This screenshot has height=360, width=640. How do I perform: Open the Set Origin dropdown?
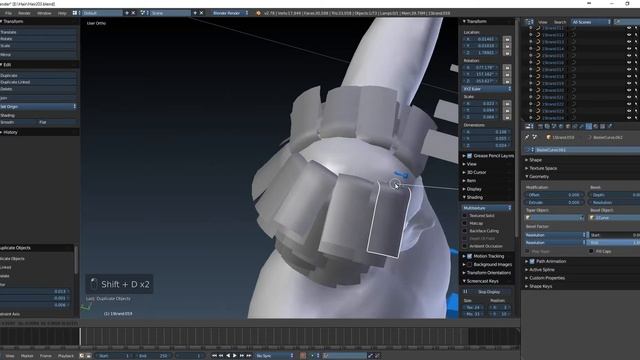pyautogui.click(x=38, y=107)
